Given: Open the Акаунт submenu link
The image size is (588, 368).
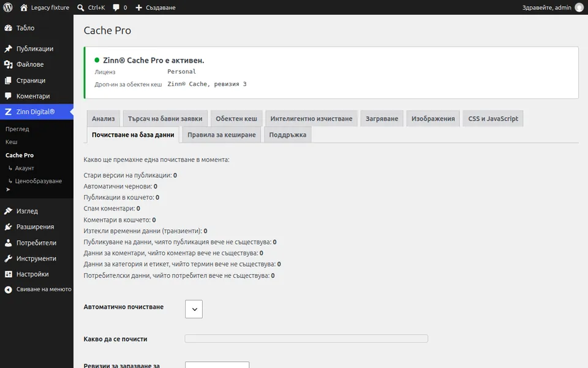Looking at the screenshot, I should point(24,168).
